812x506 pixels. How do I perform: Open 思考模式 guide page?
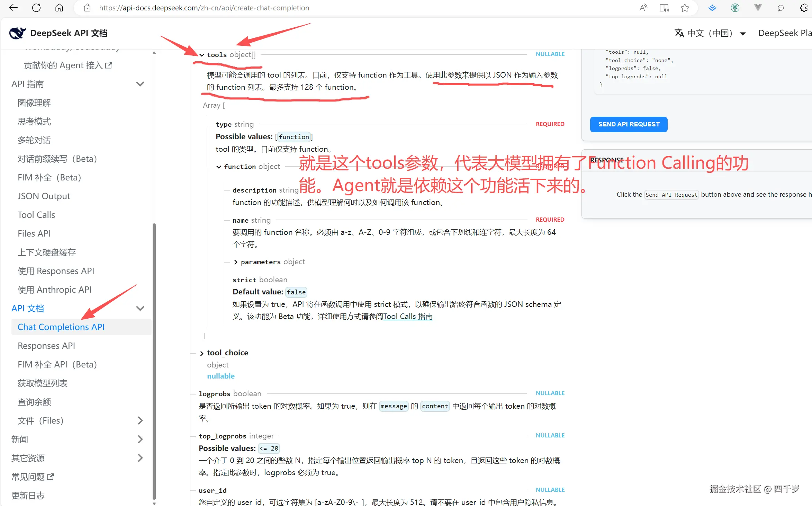click(x=34, y=121)
